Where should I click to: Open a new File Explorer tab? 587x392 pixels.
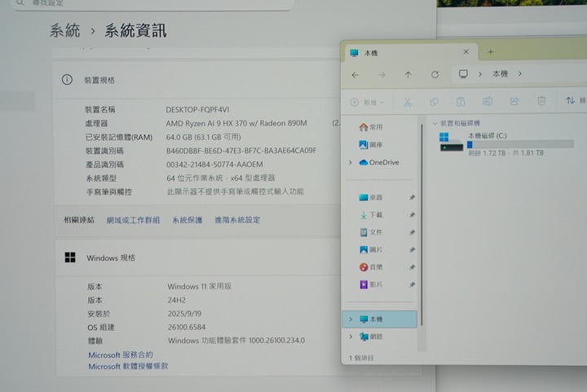(x=491, y=52)
